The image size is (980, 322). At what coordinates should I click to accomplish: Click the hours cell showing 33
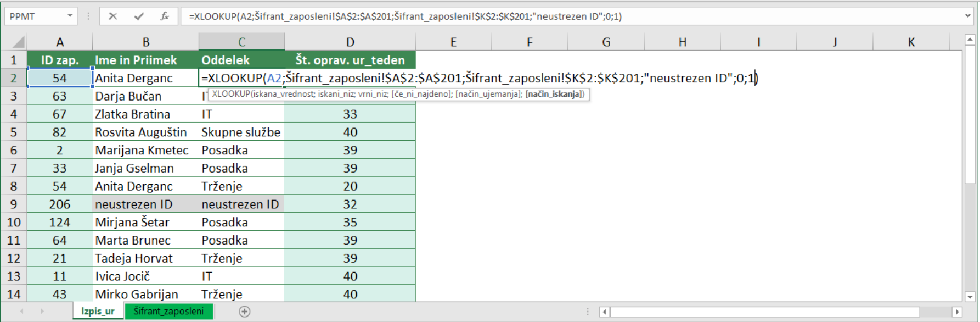[x=350, y=114]
